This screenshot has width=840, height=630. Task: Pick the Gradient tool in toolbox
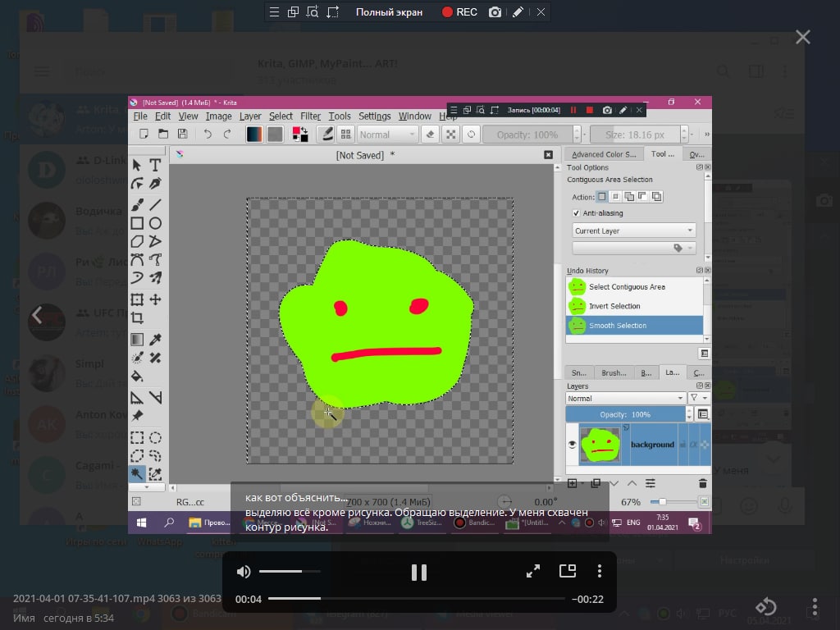[137, 339]
